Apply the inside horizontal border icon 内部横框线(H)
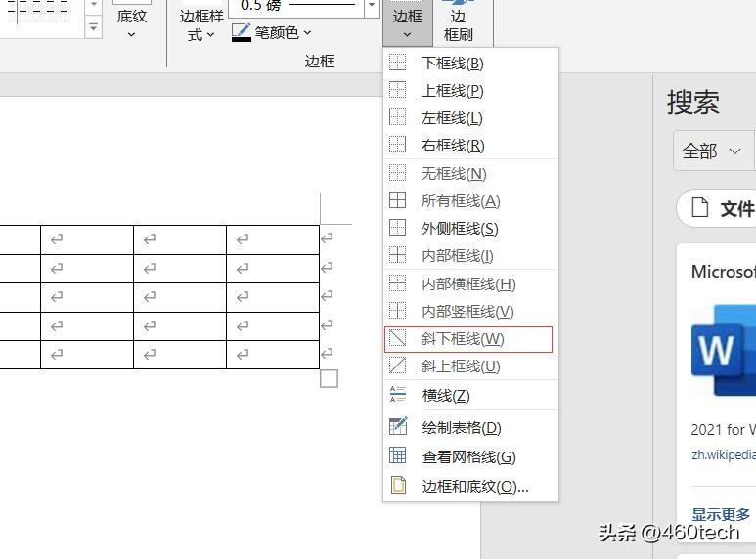Image resolution: width=756 pixels, height=559 pixels. tap(398, 283)
